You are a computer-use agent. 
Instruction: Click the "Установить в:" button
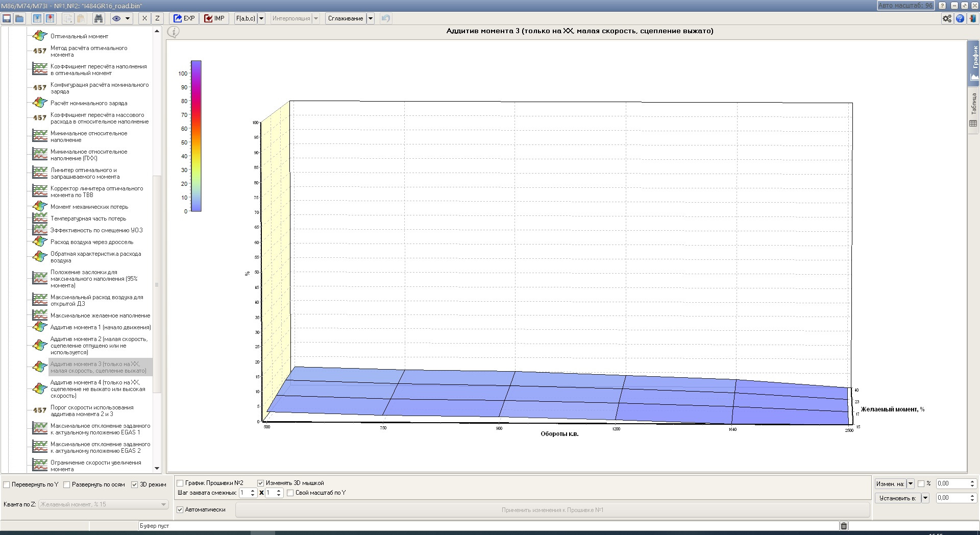point(897,498)
